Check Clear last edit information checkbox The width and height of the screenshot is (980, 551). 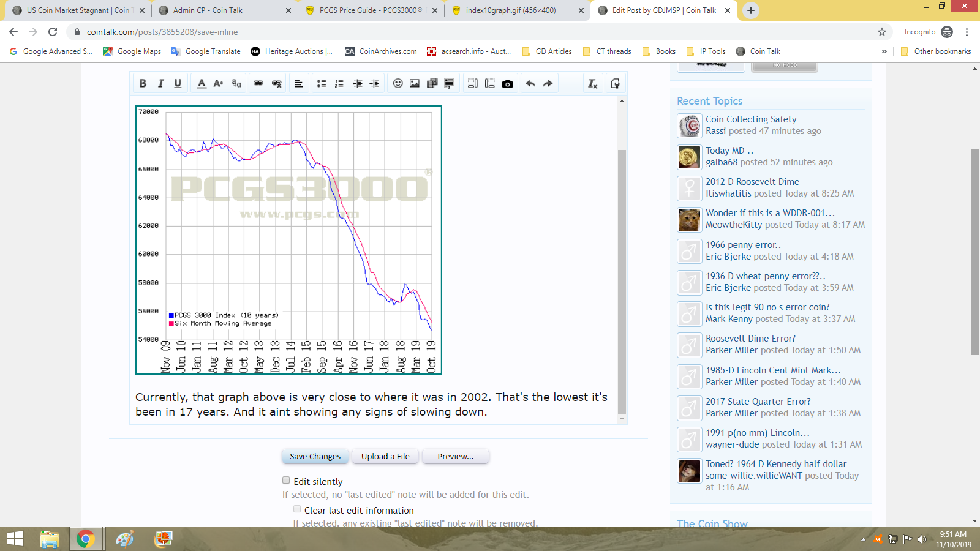click(x=297, y=509)
